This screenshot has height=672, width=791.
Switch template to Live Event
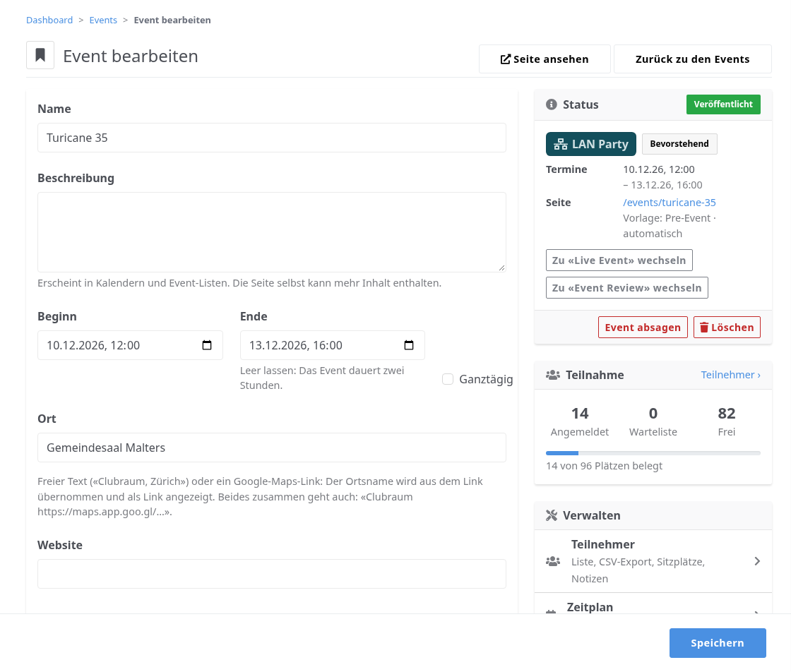point(619,260)
